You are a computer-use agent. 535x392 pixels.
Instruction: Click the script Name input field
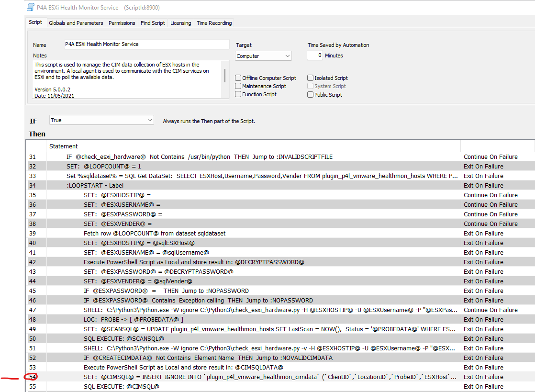pos(146,44)
